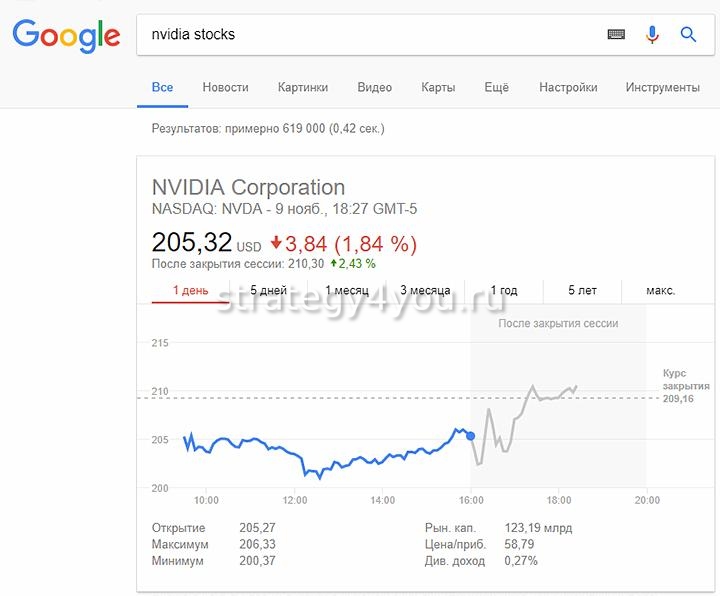Show the 5 дней chart range
Image resolution: width=720 pixels, height=596 pixels.
point(268,291)
